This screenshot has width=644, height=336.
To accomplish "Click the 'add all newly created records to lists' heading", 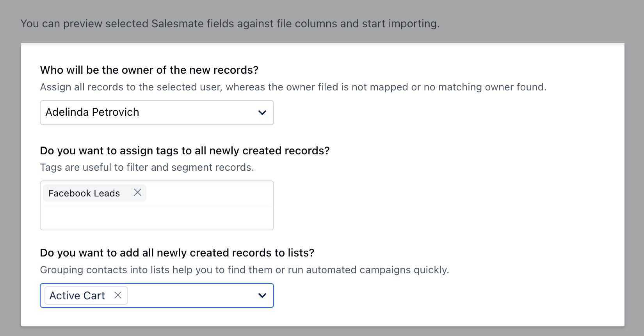I will click(177, 253).
